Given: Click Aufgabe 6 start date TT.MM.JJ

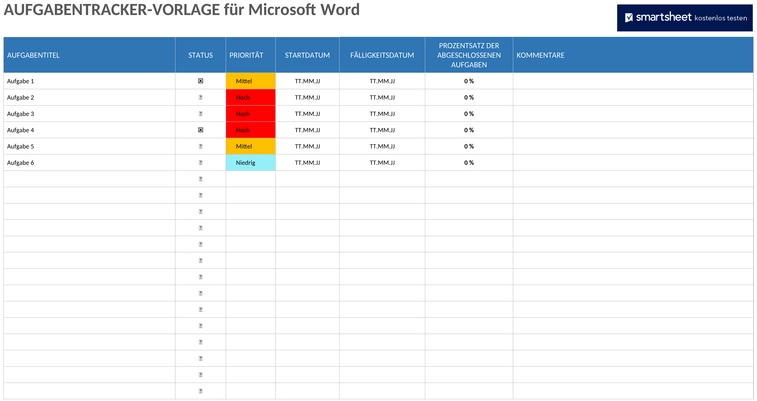Looking at the screenshot, I should pos(308,163).
